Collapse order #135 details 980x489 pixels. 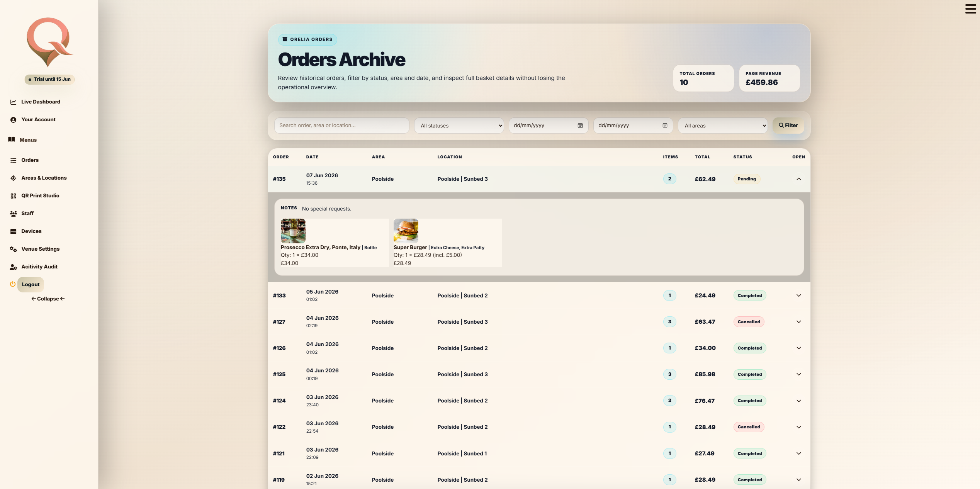[798, 179]
